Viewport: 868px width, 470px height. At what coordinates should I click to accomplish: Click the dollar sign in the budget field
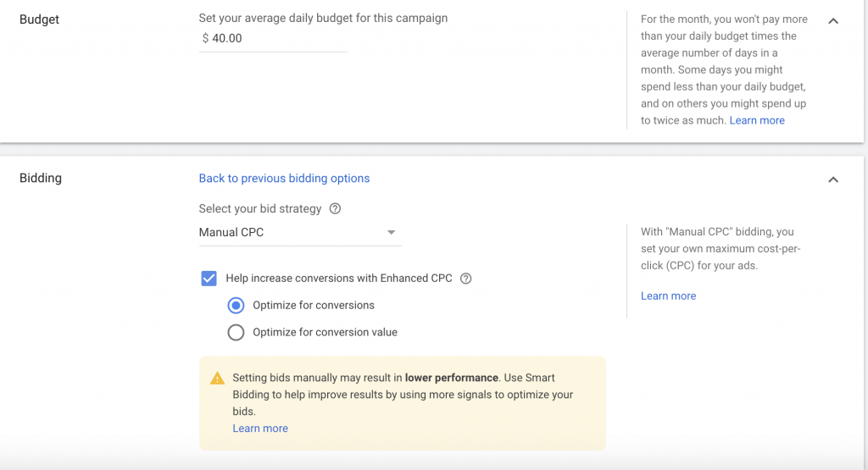205,38
